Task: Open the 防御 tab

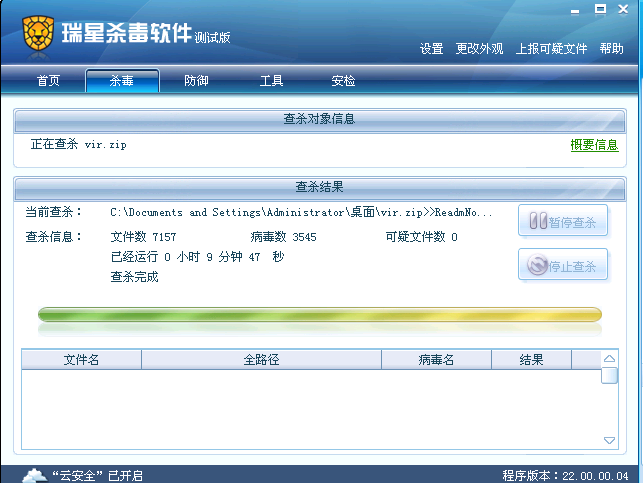Action: click(196, 80)
